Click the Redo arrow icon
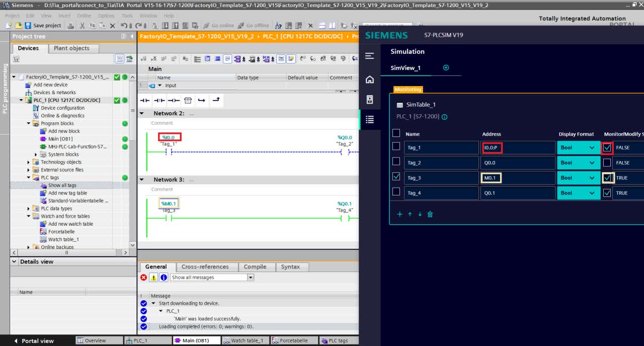This screenshot has height=346, width=644. click(x=139, y=25)
